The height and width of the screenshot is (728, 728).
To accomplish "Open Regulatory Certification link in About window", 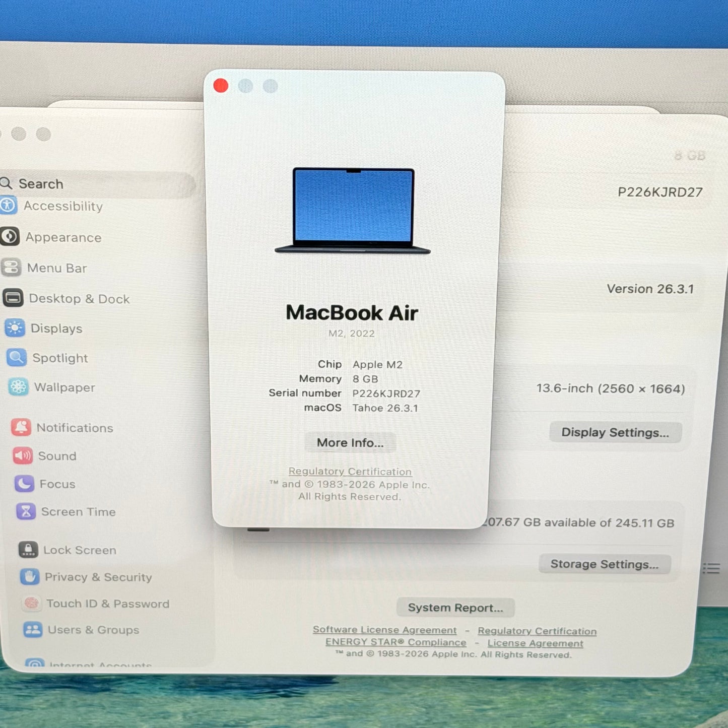I will (350, 472).
